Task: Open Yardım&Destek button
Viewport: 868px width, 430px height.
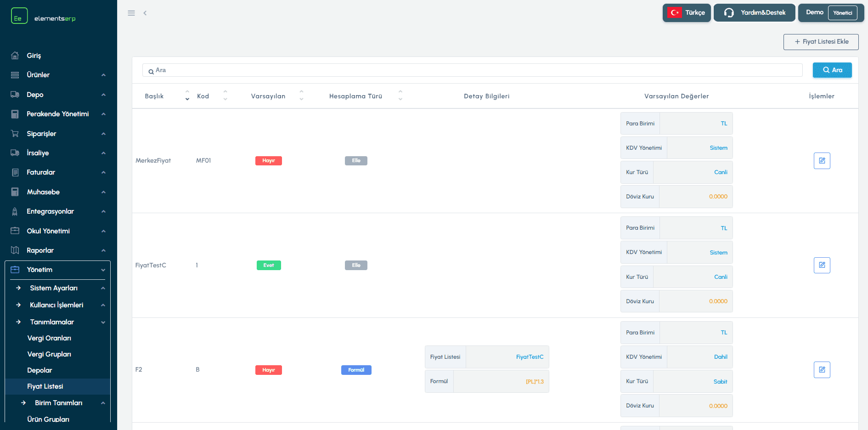Action: (x=755, y=13)
